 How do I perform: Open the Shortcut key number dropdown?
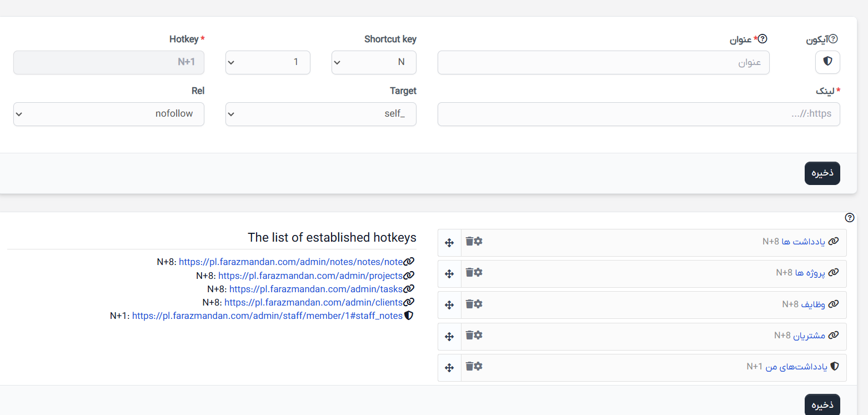(x=268, y=62)
